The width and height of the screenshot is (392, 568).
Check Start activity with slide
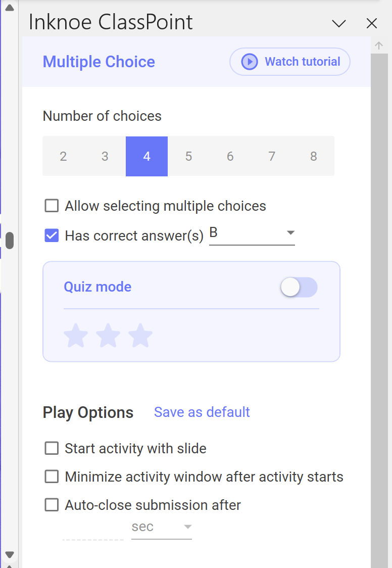point(52,448)
